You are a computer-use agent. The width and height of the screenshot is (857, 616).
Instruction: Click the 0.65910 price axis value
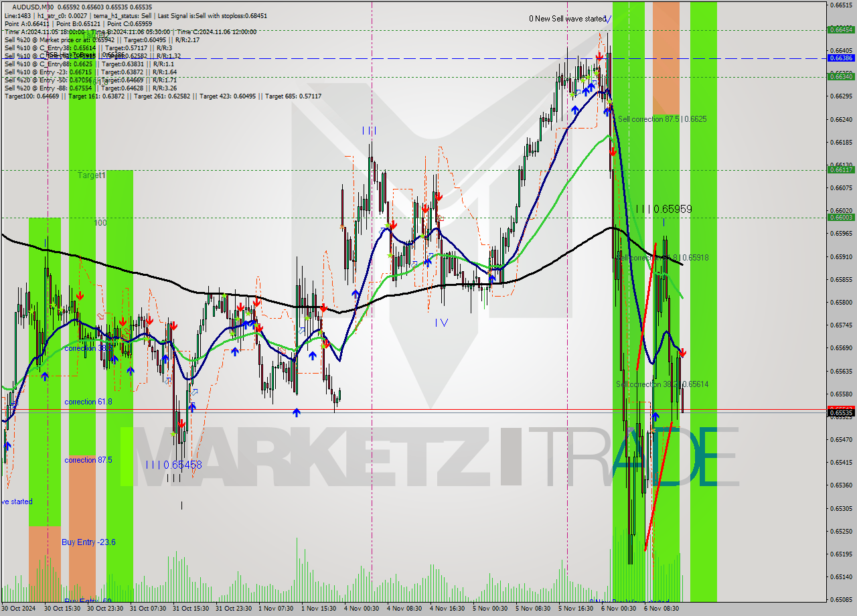(x=841, y=256)
